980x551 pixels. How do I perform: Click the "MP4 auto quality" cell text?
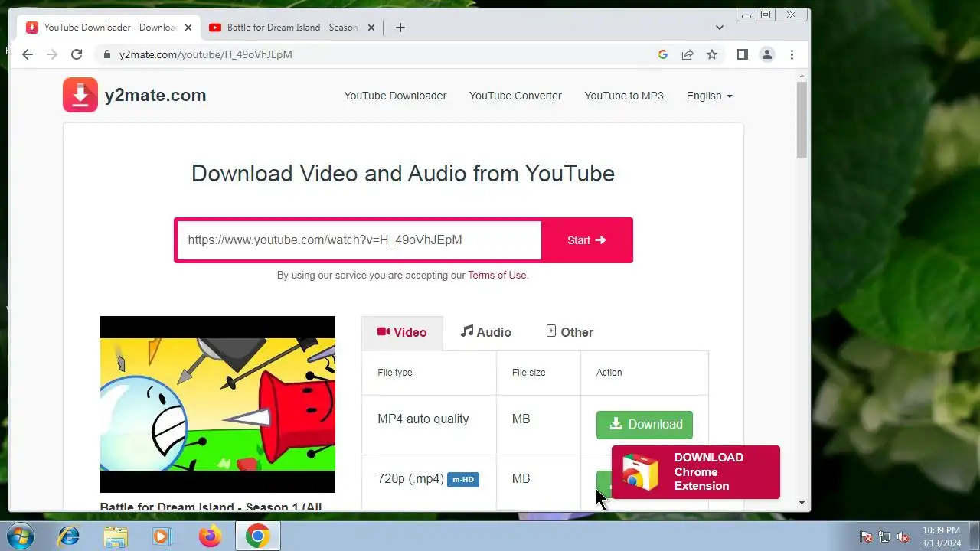(423, 419)
